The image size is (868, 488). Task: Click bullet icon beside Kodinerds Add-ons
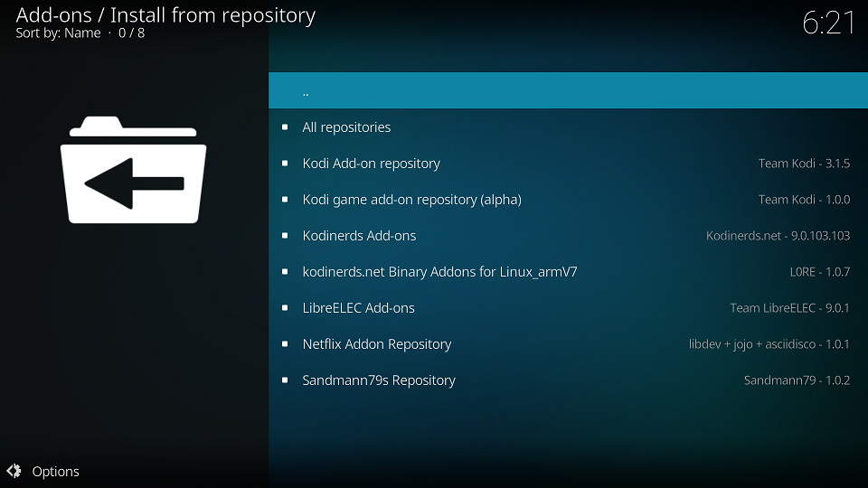click(285, 236)
